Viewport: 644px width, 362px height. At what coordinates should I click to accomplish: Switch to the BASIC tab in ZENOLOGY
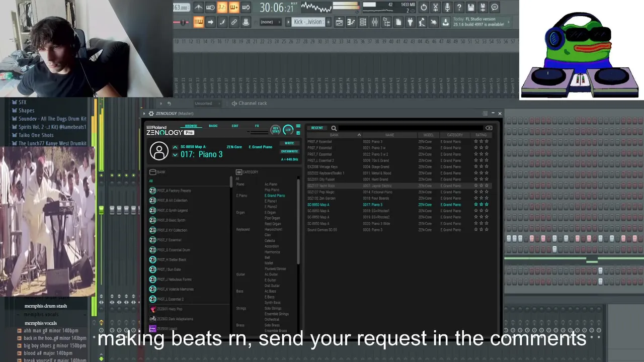pyautogui.click(x=213, y=126)
